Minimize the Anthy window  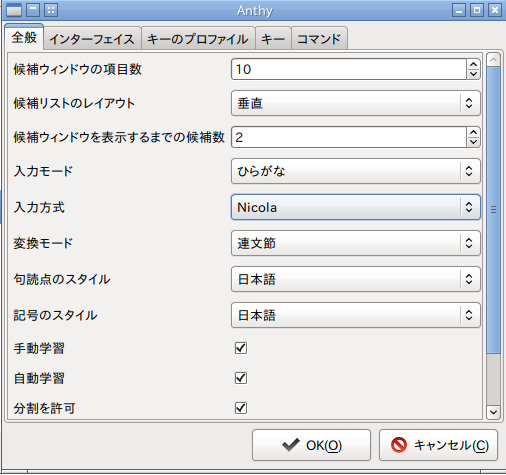459,10
